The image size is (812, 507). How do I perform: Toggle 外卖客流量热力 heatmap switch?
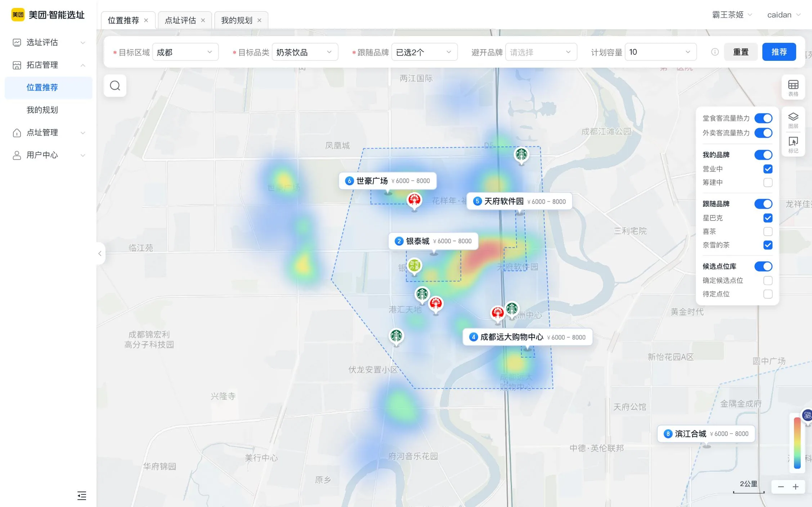[763, 133]
